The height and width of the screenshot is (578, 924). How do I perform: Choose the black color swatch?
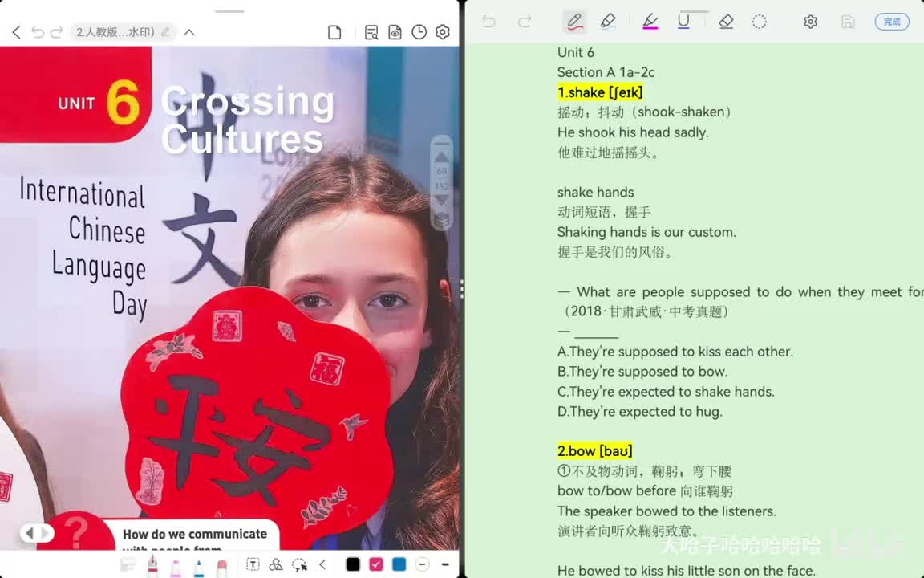pos(352,564)
